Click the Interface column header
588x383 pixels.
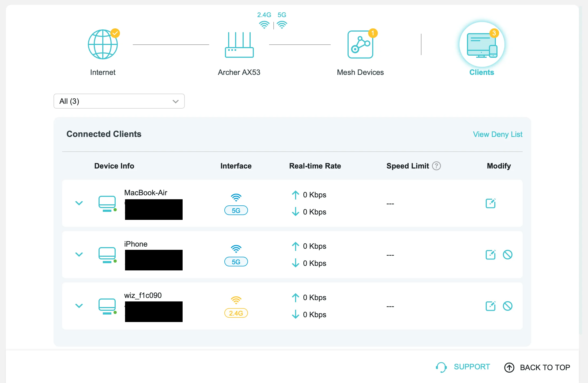(236, 166)
